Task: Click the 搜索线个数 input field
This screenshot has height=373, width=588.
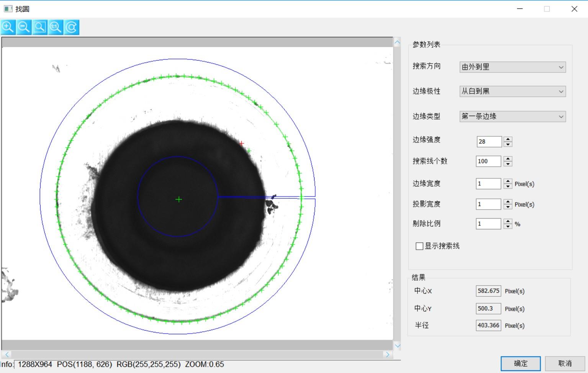Action: (x=488, y=161)
